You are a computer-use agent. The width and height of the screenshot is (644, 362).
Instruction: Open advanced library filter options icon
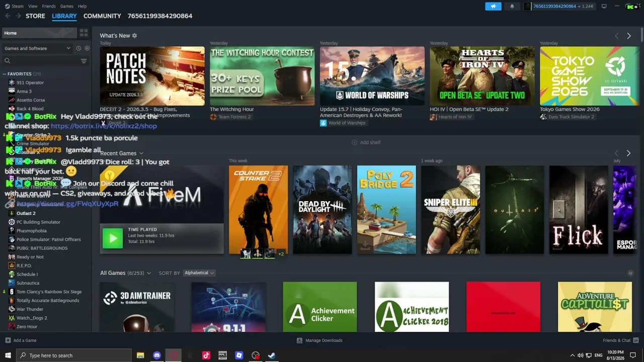point(84,61)
